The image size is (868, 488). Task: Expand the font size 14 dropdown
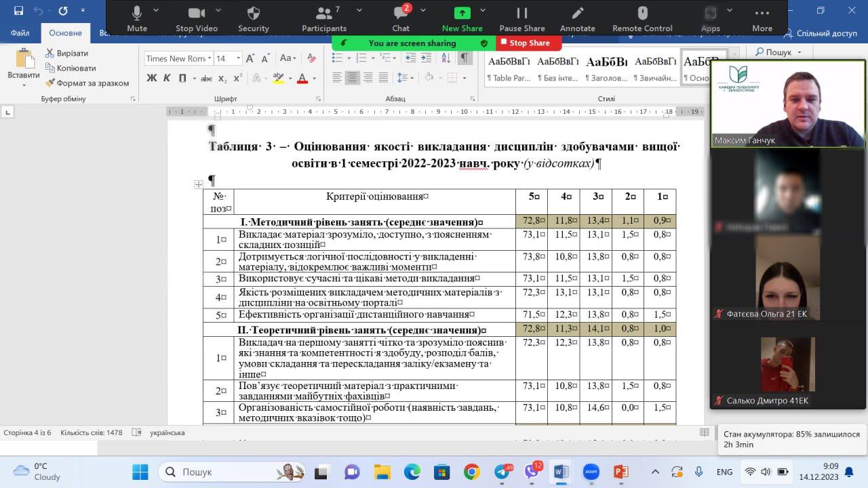238,59
